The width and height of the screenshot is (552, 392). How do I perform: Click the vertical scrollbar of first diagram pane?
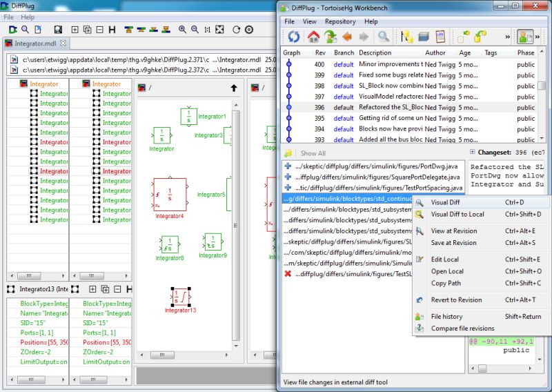click(x=236, y=226)
